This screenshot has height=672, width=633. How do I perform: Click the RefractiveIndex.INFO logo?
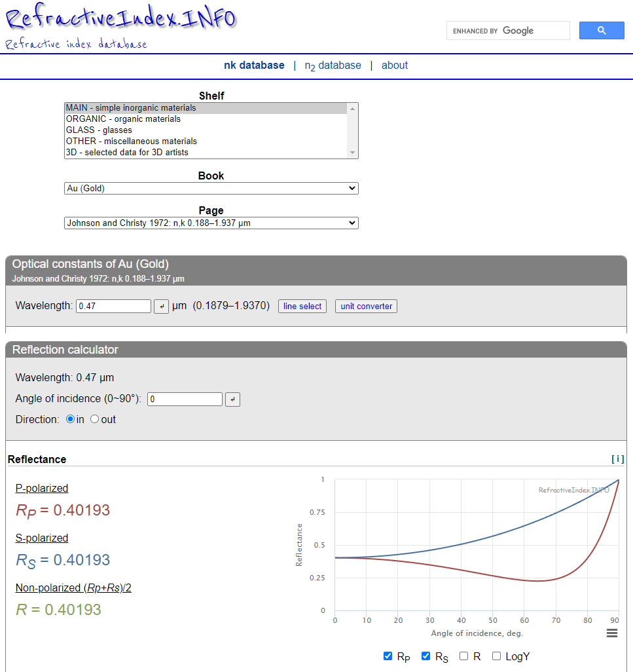[x=120, y=19]
